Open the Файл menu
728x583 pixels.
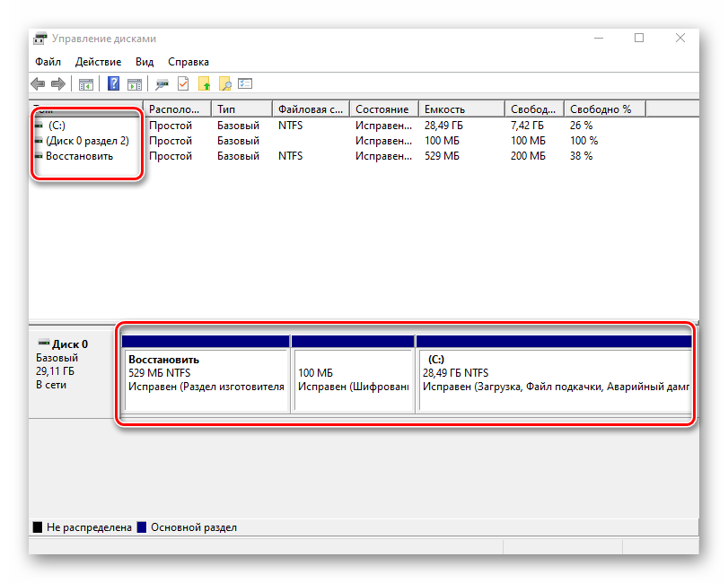tap(48, 62)
